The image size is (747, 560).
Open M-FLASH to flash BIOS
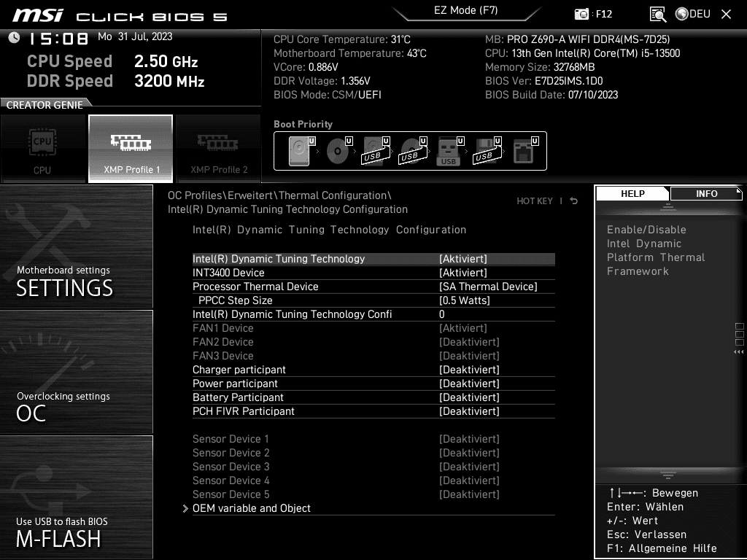(76, 497)
